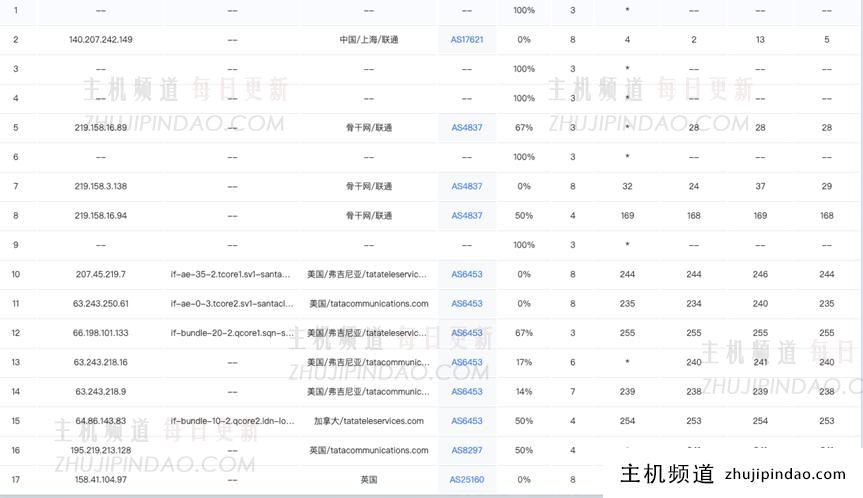The height and width of the screenshot is (498, 863).
Task: Click latency value 37 in hop 7
Action: point(760,187)
